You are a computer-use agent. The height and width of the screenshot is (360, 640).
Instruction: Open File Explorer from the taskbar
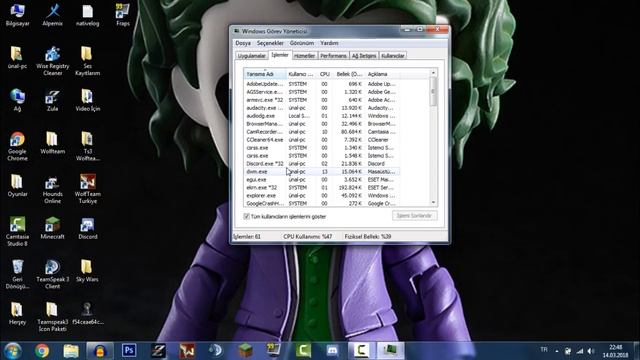(x=71, y=351)
